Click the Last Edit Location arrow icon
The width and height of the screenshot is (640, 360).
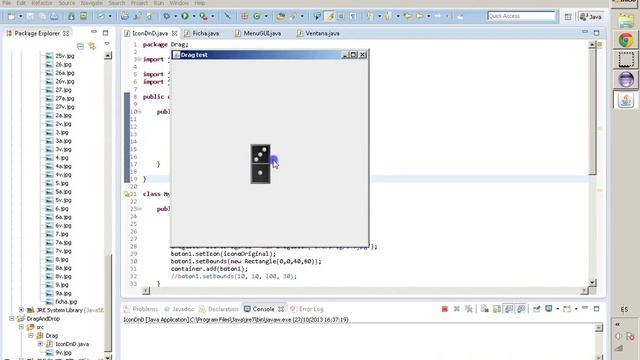[x=407, y=16]
